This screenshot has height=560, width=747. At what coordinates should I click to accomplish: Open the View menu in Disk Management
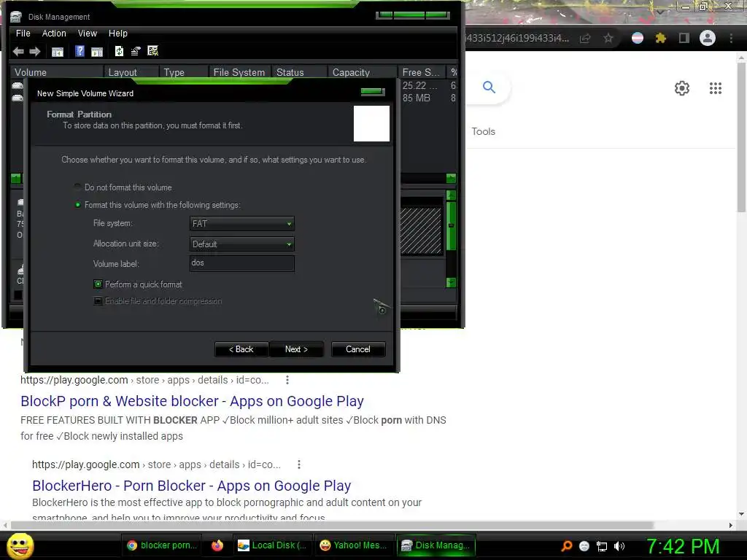pyautogui.click(x=88, y=34)
